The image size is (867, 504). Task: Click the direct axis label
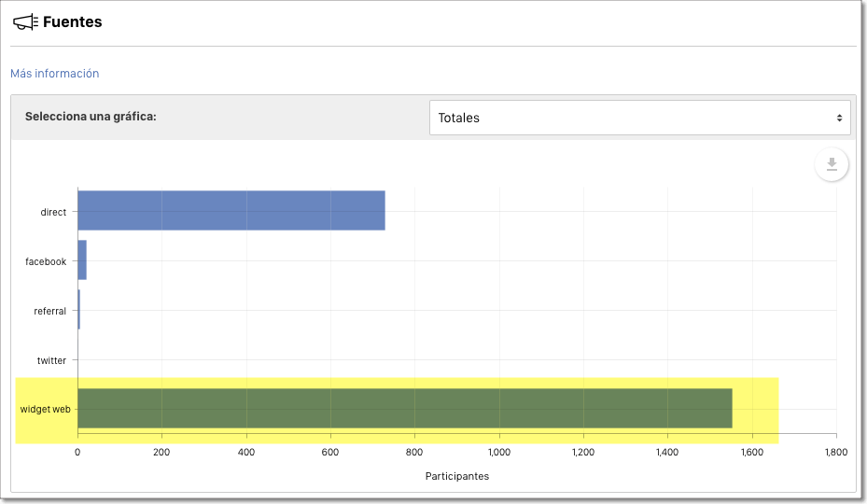click(x=53, y=212)
